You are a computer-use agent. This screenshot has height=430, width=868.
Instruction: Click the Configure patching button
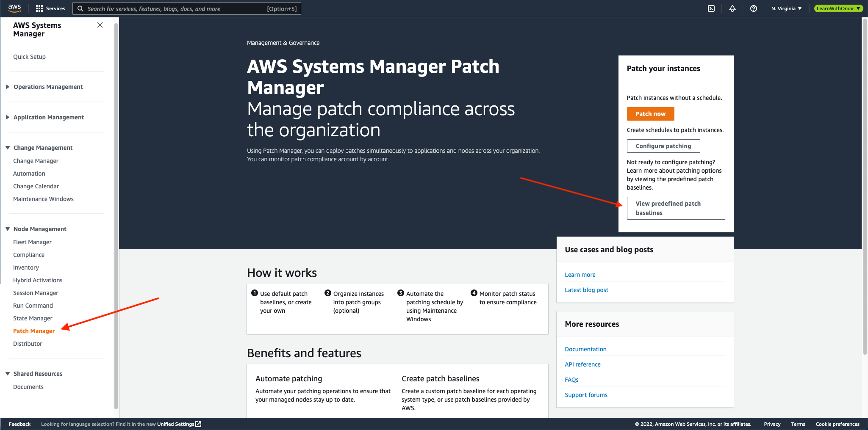click(x=663, y=146)
